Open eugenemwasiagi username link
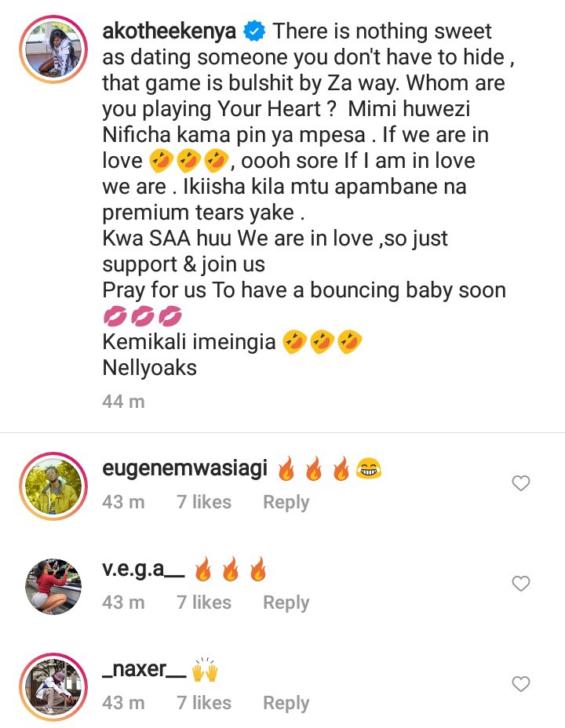Viewport: 565px width, 728px height. pos(184,468)
